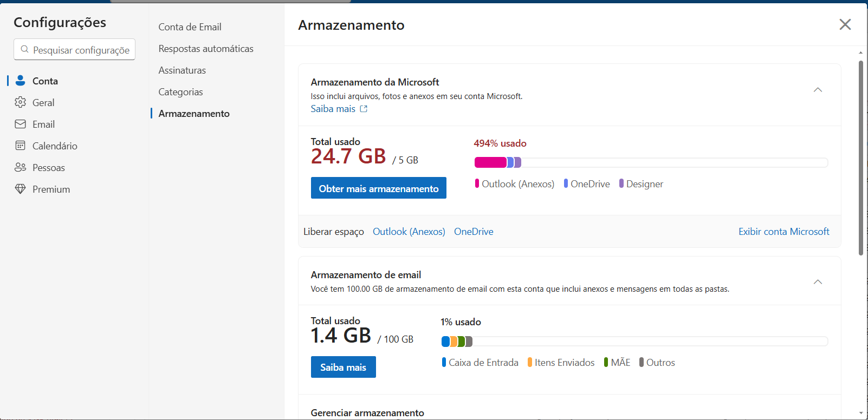
Task: Click the Premium diamond icon
Action: (x=21, y=189)
